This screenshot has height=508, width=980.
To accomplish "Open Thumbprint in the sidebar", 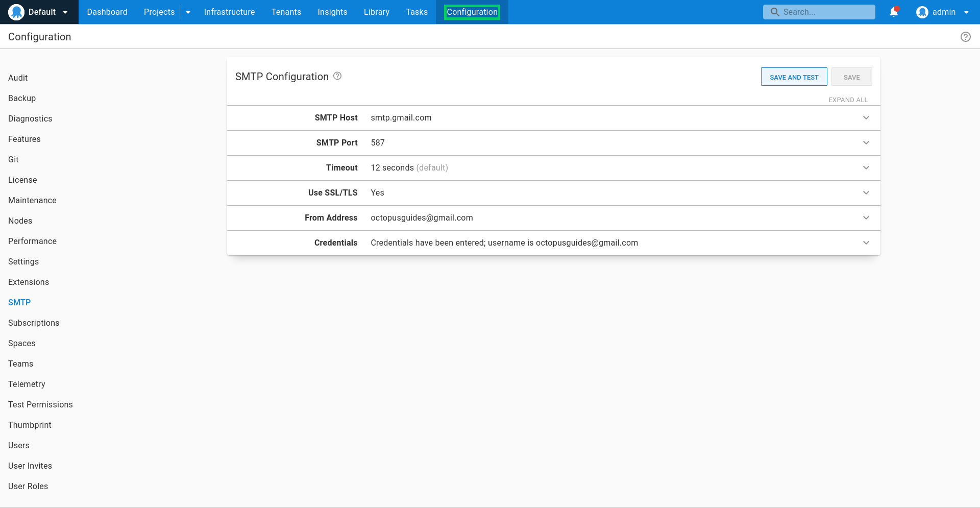I will point(30,425).
